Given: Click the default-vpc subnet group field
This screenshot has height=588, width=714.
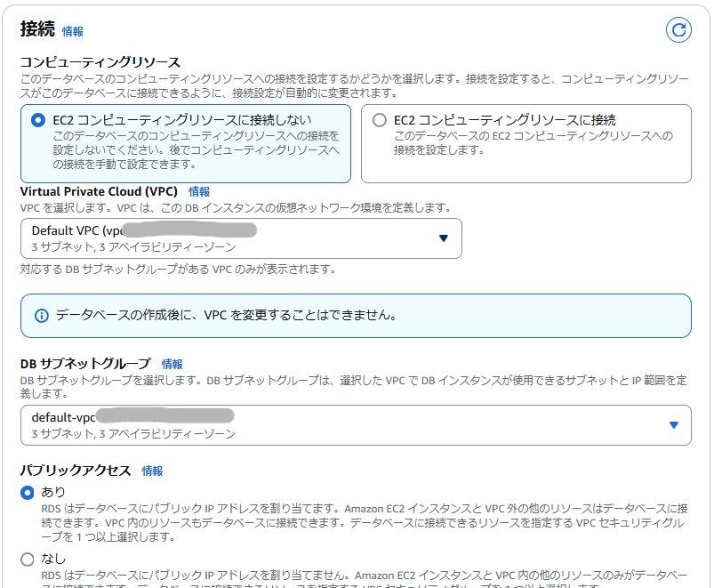Looking at the screenshot, I should [356, 425].
